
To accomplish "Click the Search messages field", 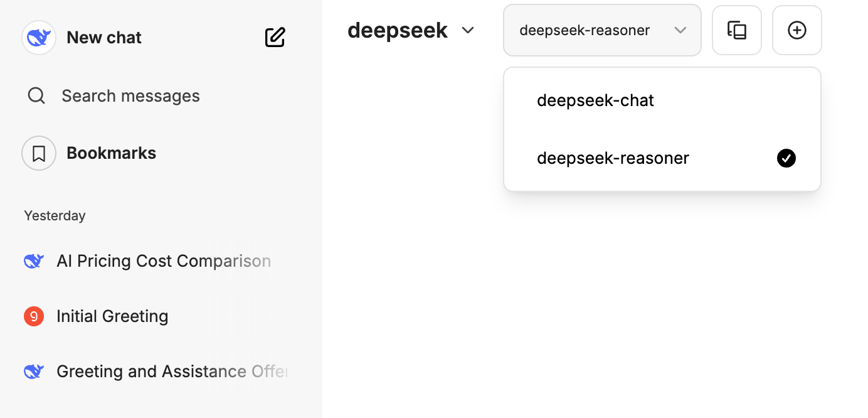I will [x=130, y=96].
